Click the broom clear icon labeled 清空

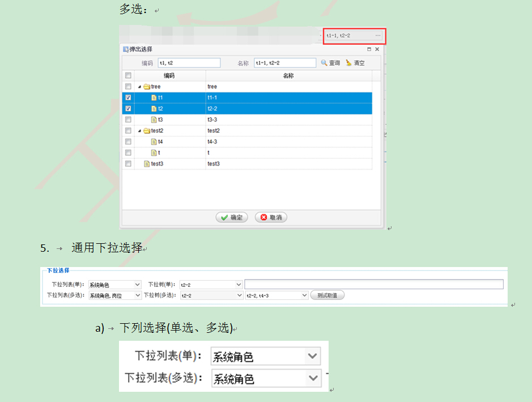click(349, 63)
